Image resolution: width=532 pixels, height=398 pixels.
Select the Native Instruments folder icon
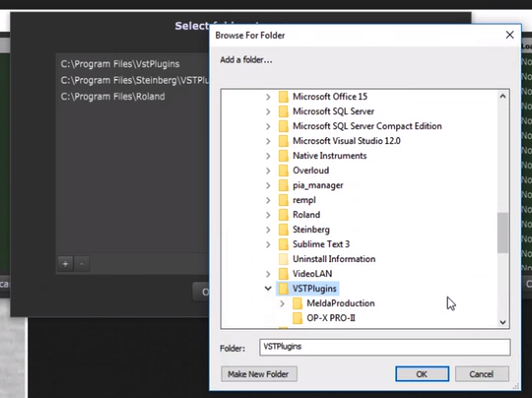tap(283, 156)
